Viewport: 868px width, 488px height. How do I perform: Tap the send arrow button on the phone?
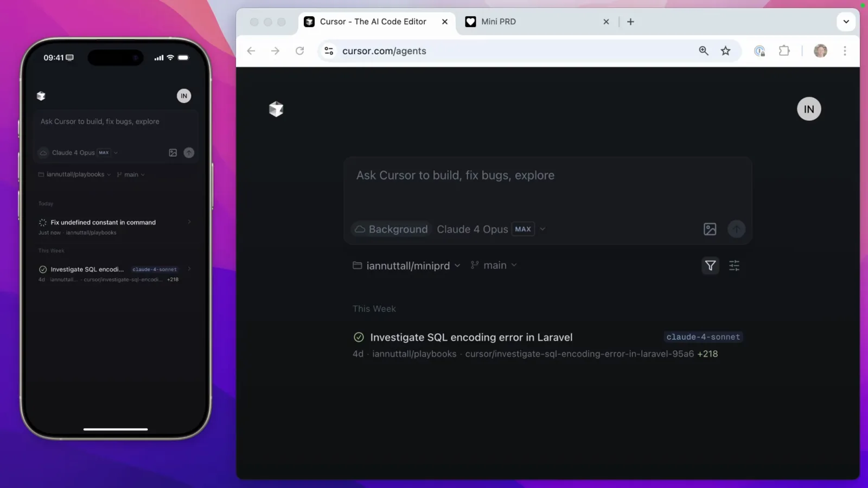[189, 153]
